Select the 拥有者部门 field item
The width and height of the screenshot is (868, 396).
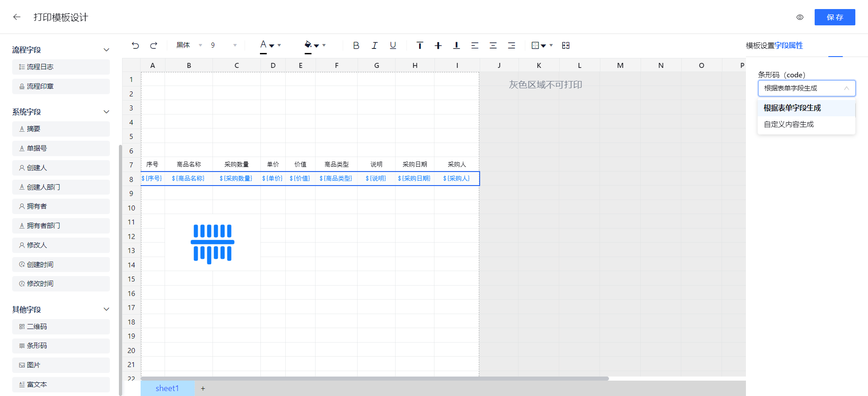[61, 226]
